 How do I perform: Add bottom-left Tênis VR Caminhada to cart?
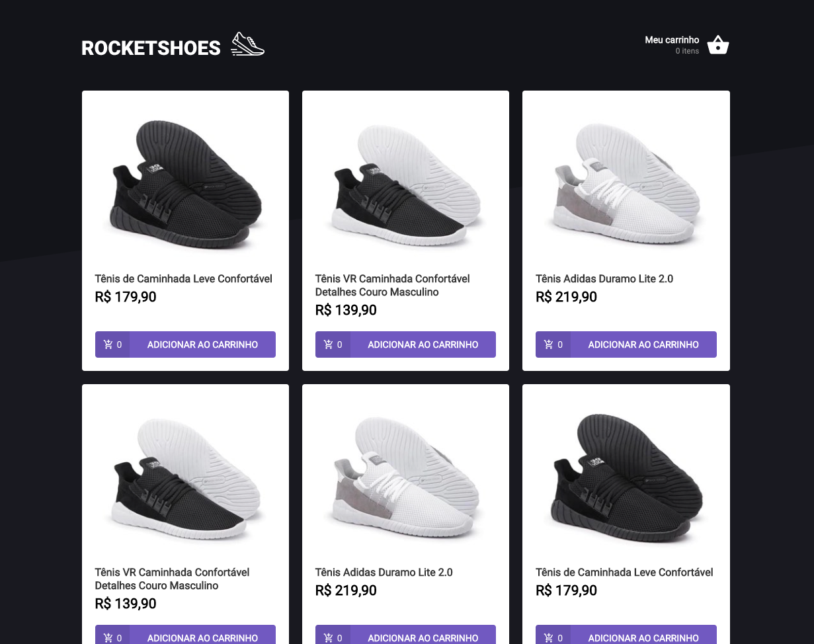point(202,637)
